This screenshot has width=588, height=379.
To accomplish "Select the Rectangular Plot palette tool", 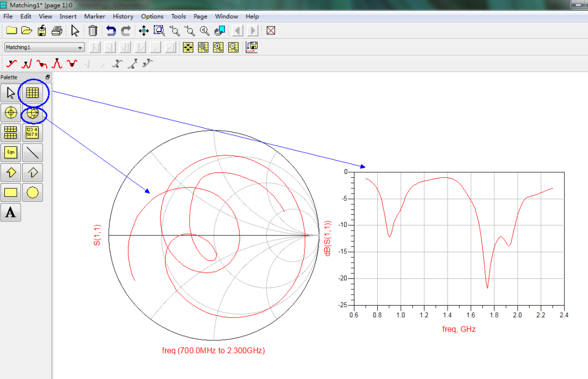I will click(x=32, y=92).
